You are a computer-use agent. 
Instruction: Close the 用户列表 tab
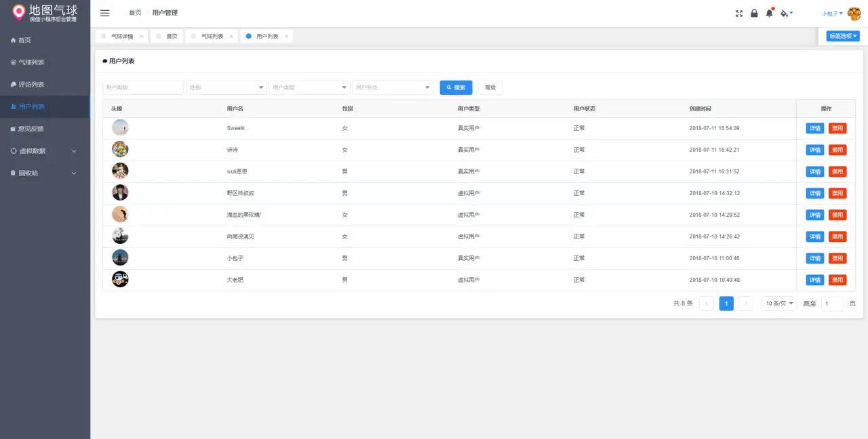[286, 37]
